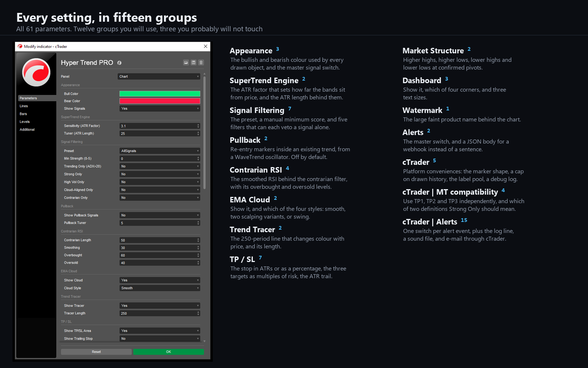Click the Smoothing stepper arrows
This screenshot has width=588, height=368.
(x=198, y=248)
